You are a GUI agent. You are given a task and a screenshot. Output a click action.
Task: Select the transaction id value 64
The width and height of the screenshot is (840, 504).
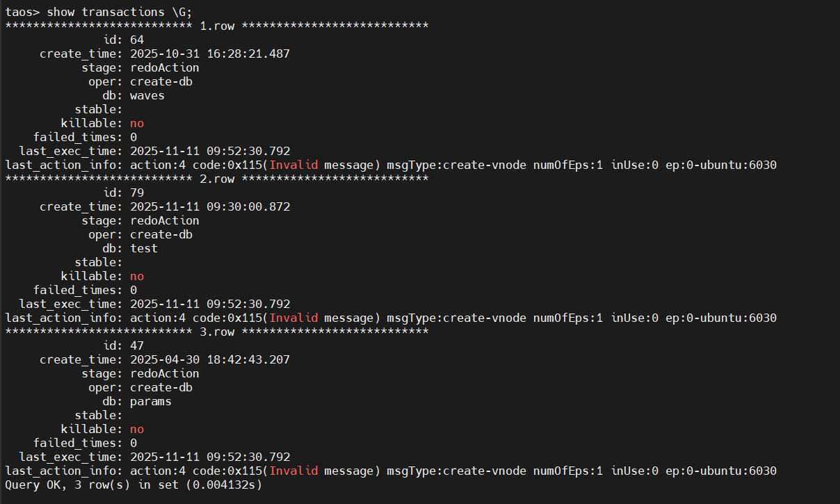pyautogui.click(x=137, y=40)
